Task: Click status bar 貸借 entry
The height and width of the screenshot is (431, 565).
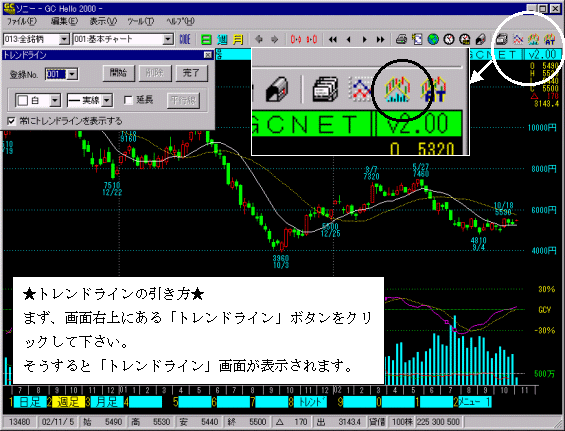Action: click(378, 422)
